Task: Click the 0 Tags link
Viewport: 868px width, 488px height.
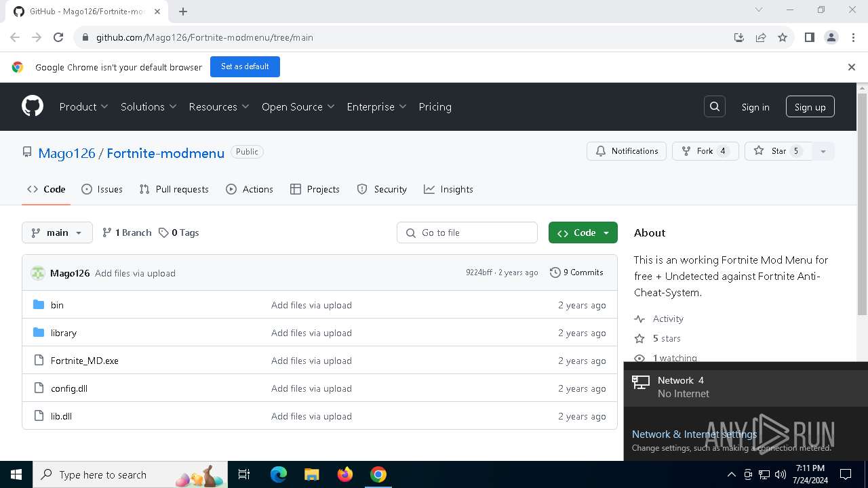Action: [178, 232]
